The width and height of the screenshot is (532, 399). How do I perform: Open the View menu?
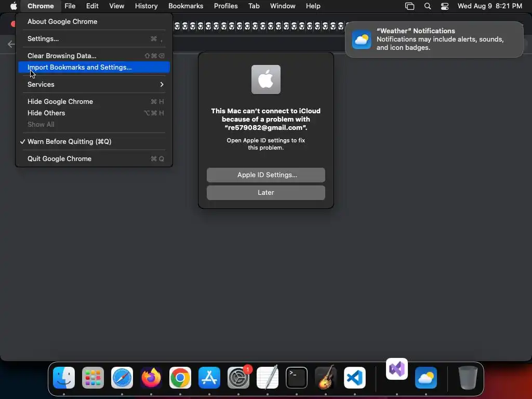click(116, 6)
